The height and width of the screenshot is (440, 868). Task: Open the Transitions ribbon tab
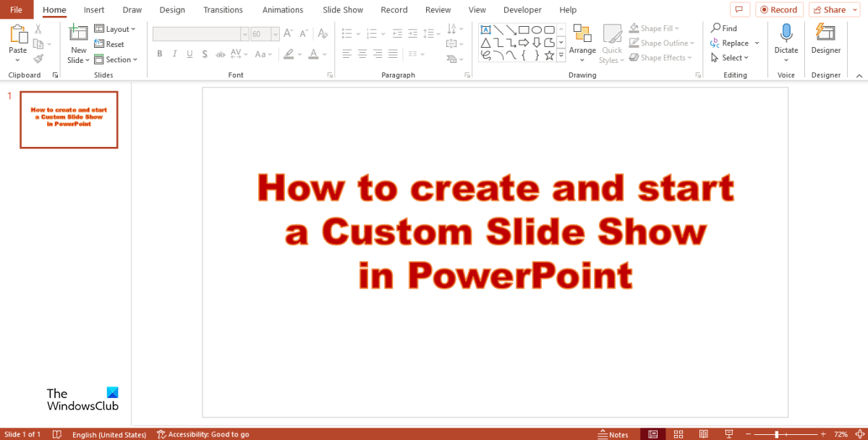pyautogui.click(x=224, y=10)
